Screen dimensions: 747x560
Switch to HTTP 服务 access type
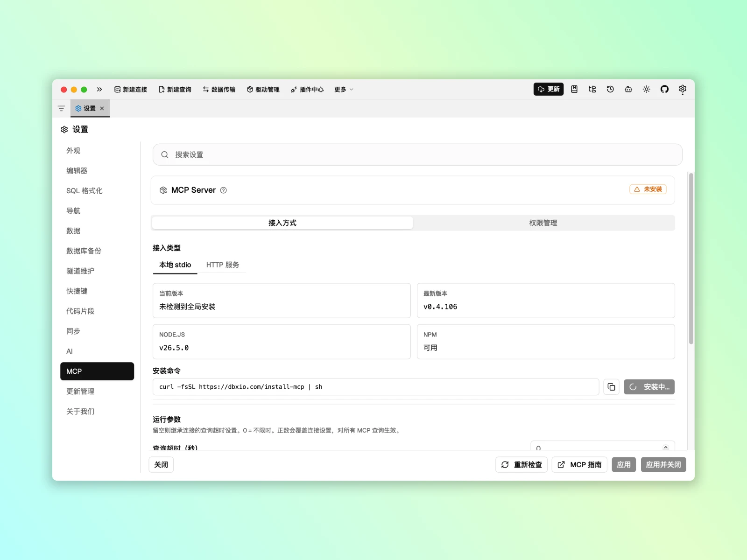223,265
